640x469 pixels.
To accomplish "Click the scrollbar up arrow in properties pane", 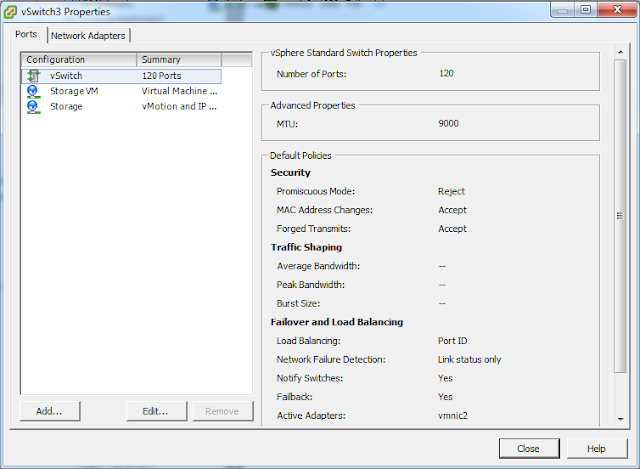I will click(x=620, y=52).
